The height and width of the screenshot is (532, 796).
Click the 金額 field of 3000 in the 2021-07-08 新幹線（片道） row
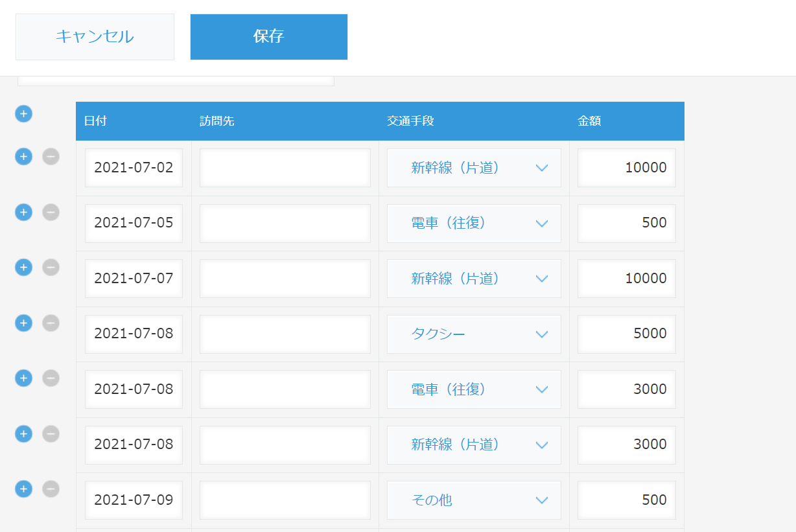tap(627, 445)
